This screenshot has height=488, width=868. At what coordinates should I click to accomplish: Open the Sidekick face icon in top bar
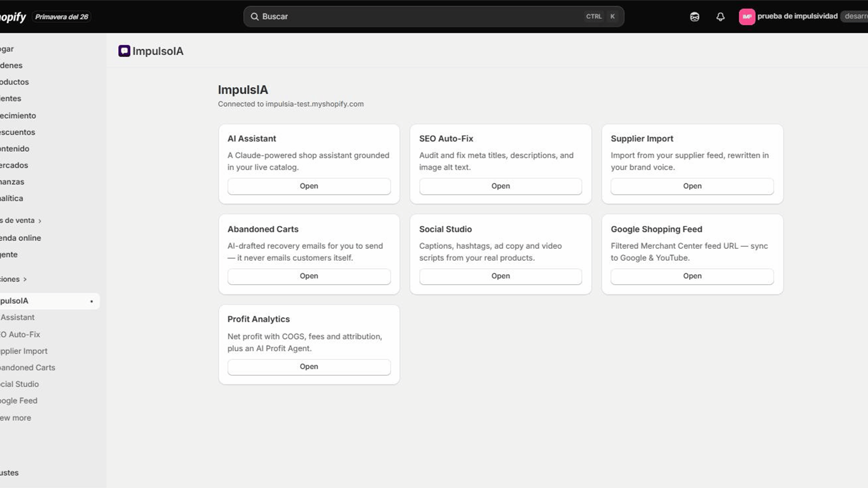click(x=694, y=17)
